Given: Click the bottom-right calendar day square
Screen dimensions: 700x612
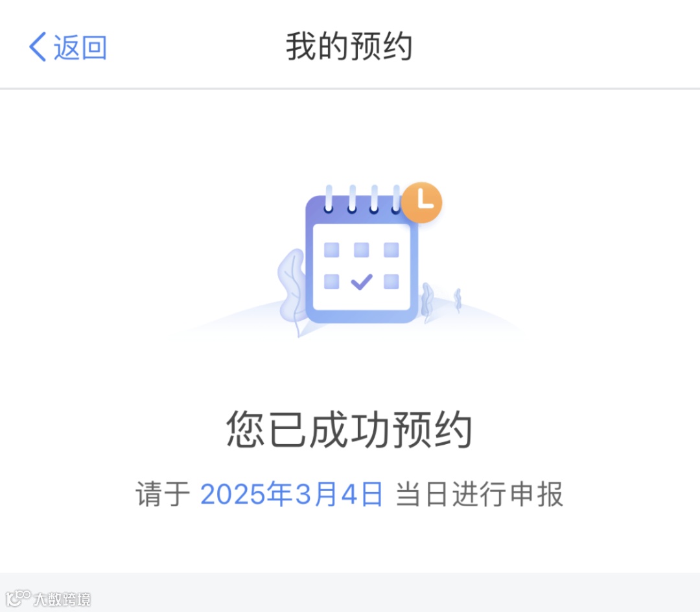Looking at the screenshot, I should (x=391, y=281).
